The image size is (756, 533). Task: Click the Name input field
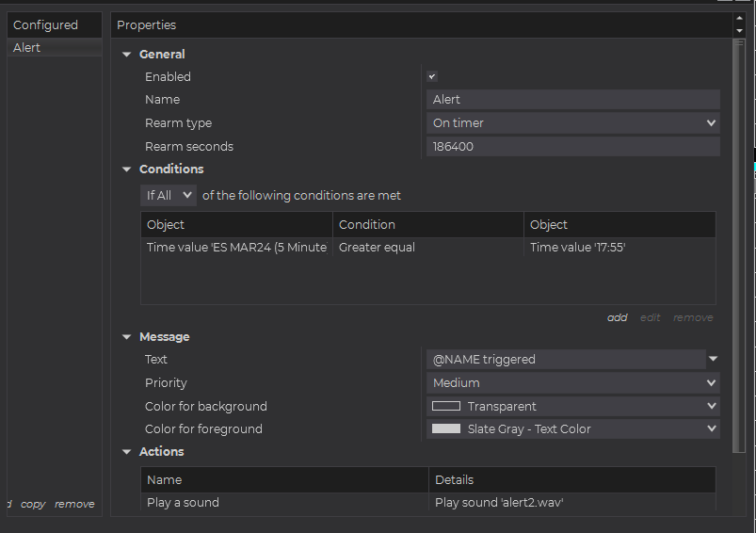(x=572, y=100)
